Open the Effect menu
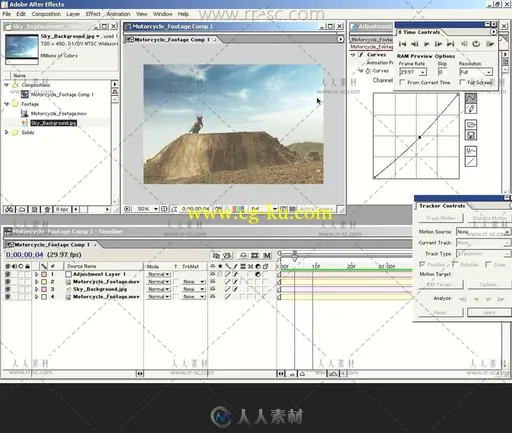Screen dimensions: 512x433 93,14
